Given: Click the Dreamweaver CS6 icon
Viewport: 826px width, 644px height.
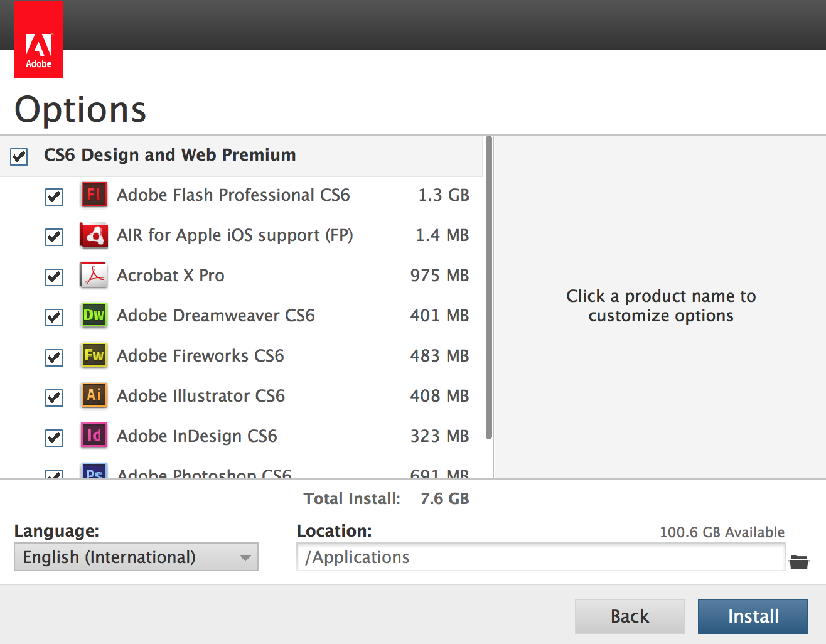Looking at the screenshot, I should (94, 315).
